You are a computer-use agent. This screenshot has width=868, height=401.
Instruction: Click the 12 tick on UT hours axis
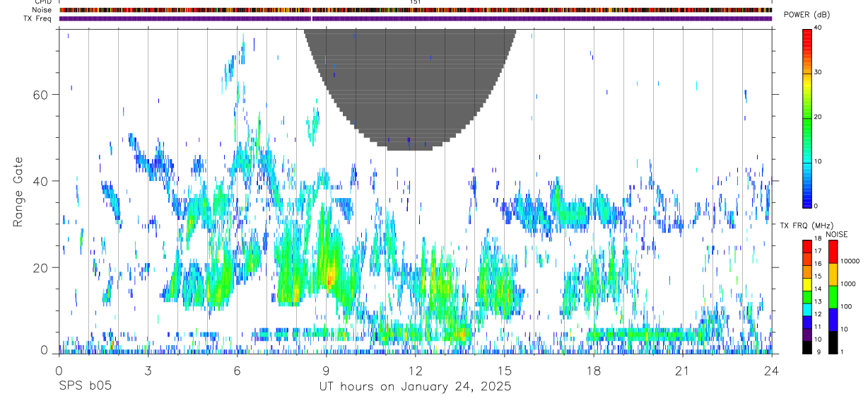coord(415,371)
